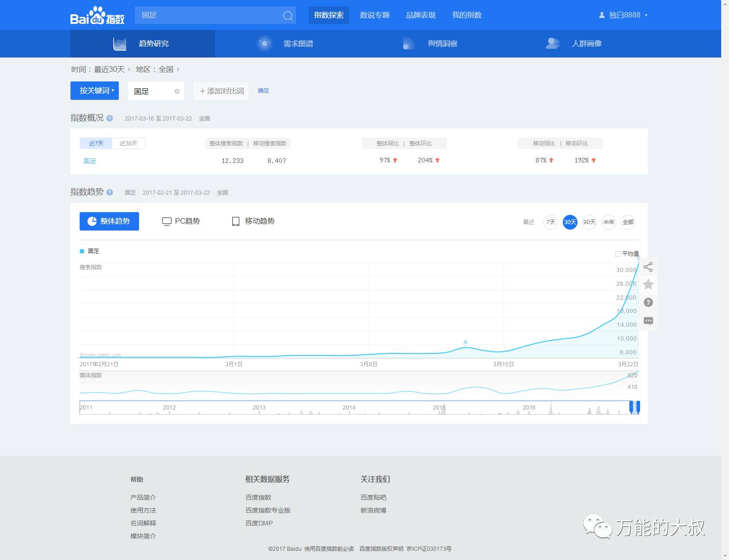Click the star favorite icon
The height and width of the screenshot is (560, 729).
click(x=648, y=284)
